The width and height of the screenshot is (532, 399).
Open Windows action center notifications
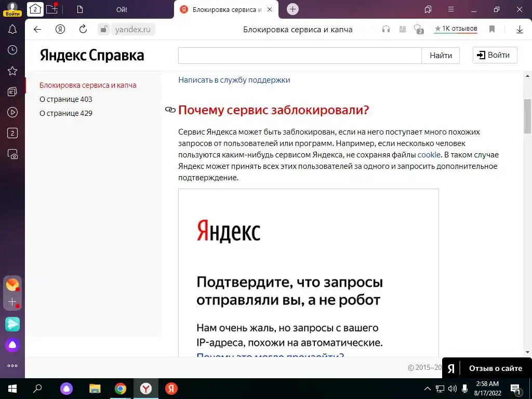(x=516, y=389)
